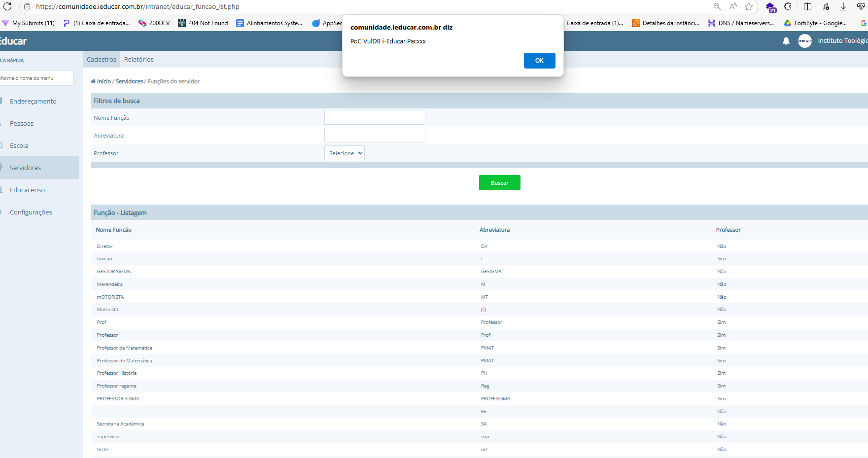Click the Nome Função input field
This screenshot has height=458, width=868.
[x=375, y=117]
